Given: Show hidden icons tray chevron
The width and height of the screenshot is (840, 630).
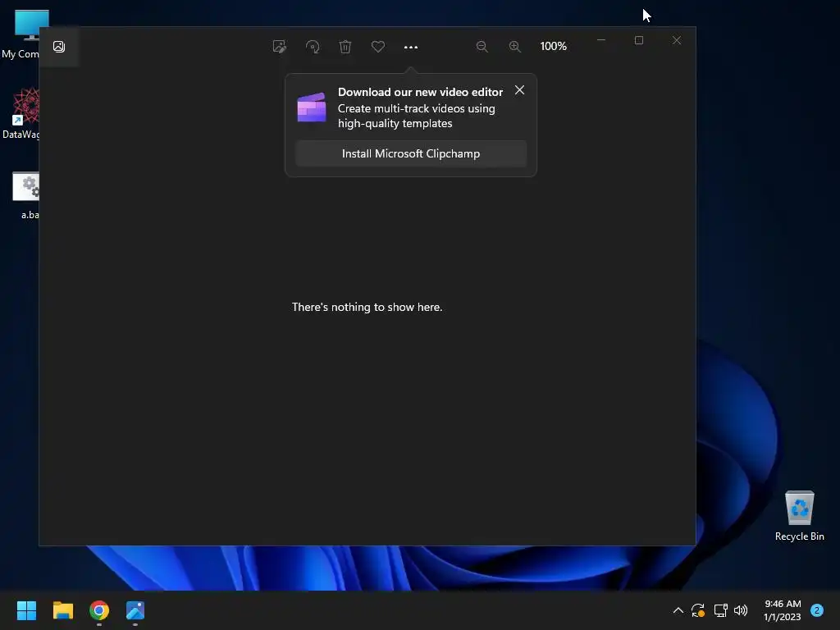Looking at the screenshot, I should click(678, 610).
